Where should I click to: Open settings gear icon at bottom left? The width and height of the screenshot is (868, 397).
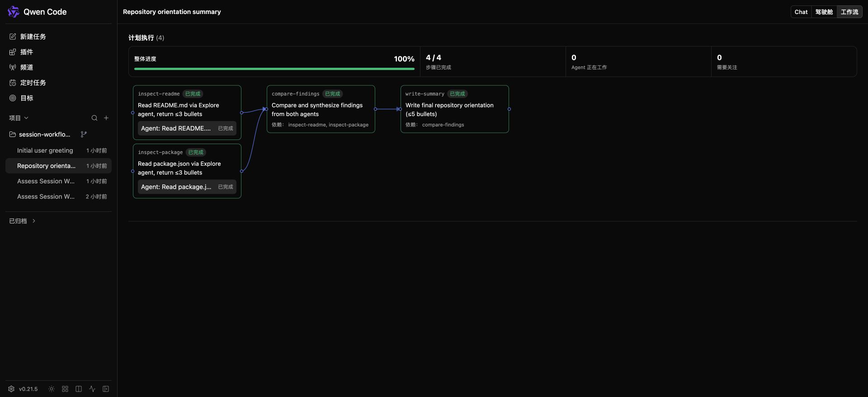point(11,389)
